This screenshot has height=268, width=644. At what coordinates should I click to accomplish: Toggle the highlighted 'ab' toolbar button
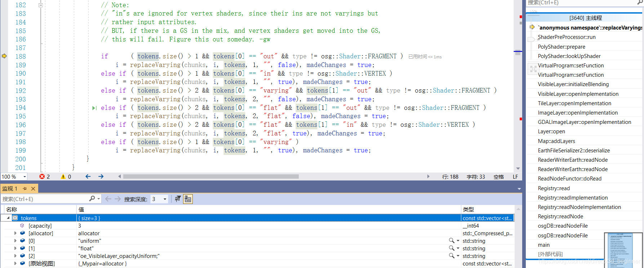[x=188, y=199]
